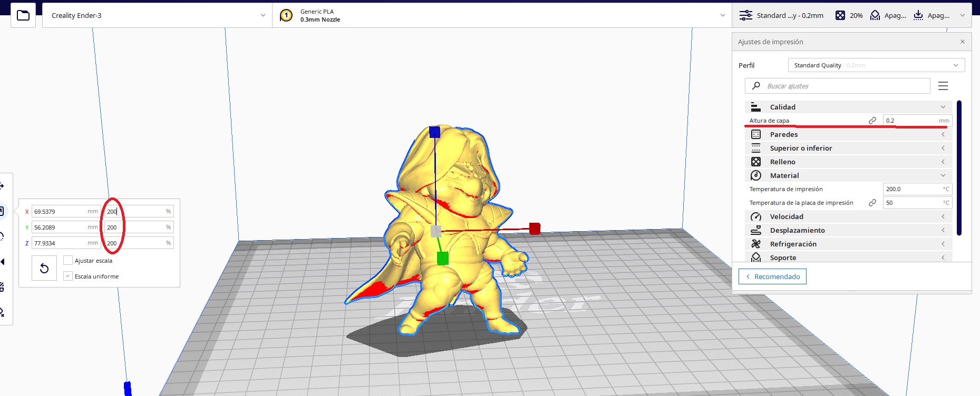The image size is (980, 396).
Task: Expand the Superior o inferior chevron
Action: pyautogui.click(x=943, y=148)
